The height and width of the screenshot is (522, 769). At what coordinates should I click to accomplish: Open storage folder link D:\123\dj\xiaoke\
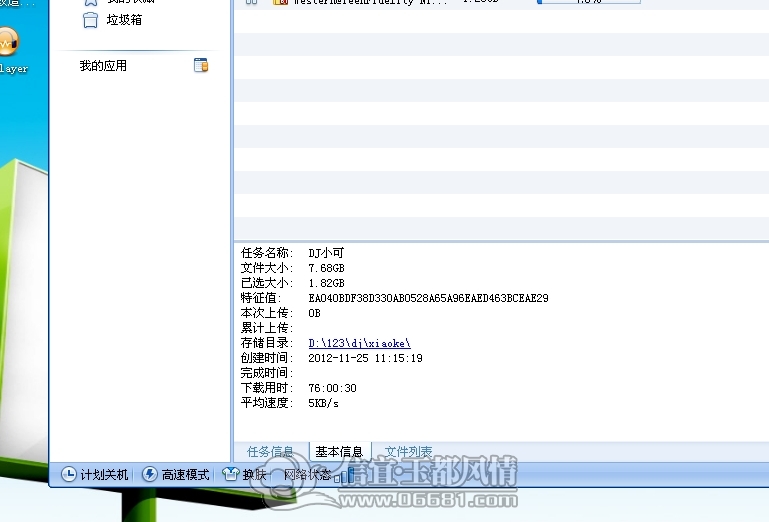[x=359, y=343]
